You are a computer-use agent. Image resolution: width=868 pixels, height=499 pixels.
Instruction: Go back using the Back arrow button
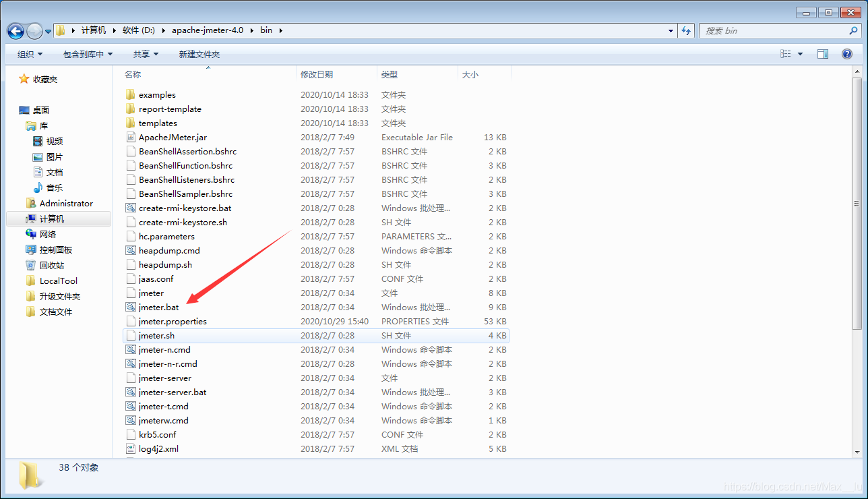15,31
